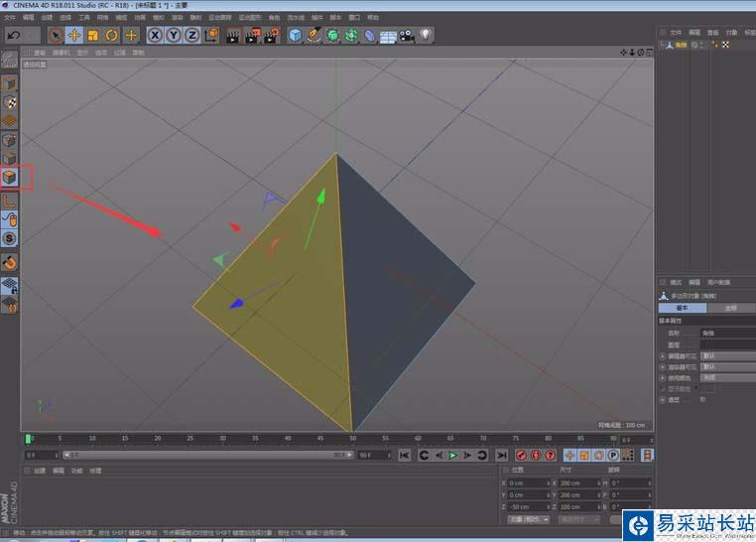Switch to Points mode

click(10, 140)
